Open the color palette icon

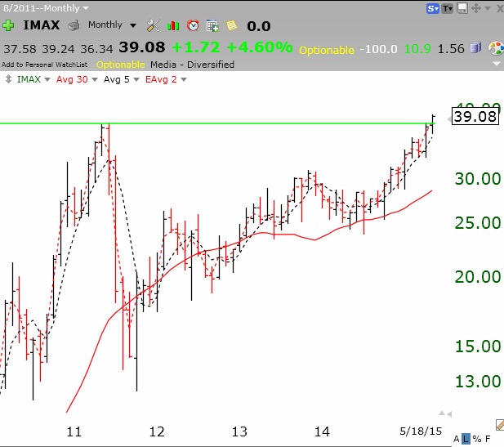point(496,48)
